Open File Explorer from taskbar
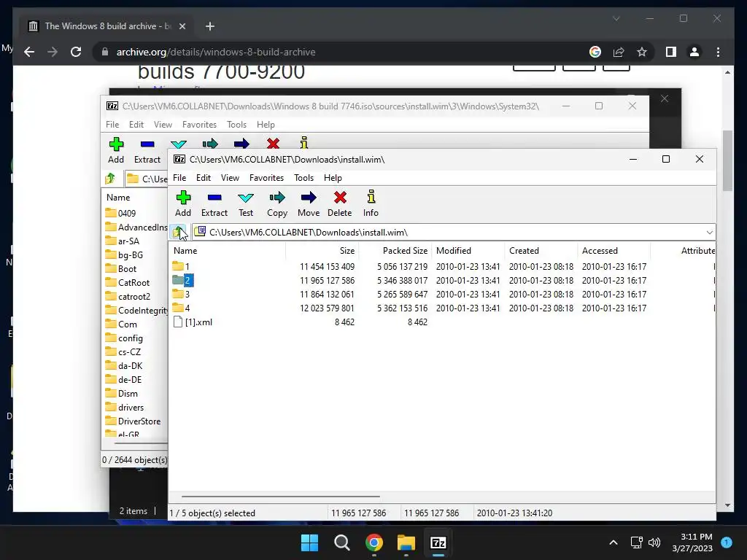The image size is (747, 560). (x=406, y=542)
